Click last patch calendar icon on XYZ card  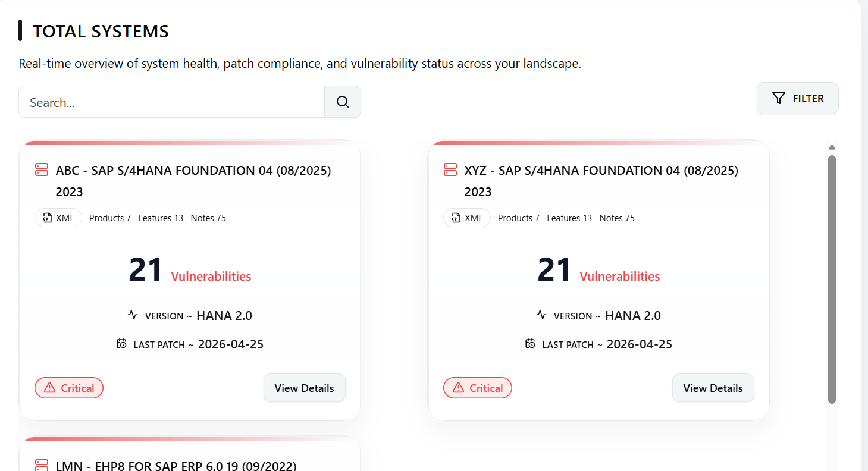[531, 343]
